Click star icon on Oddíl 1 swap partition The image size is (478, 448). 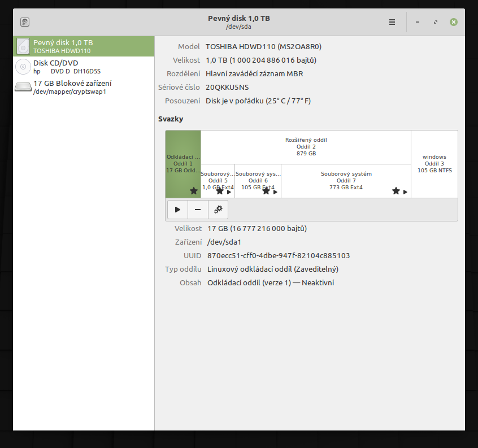click(194, 192)
